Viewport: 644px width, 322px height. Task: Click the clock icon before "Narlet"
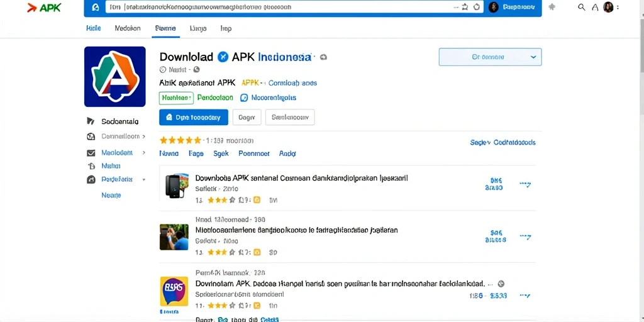[163, 70]
